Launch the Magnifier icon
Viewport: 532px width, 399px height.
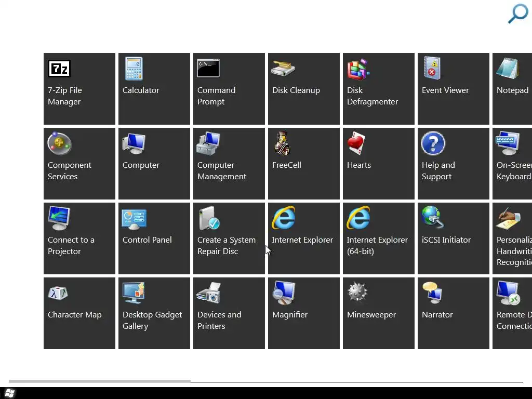pos(284,293)
